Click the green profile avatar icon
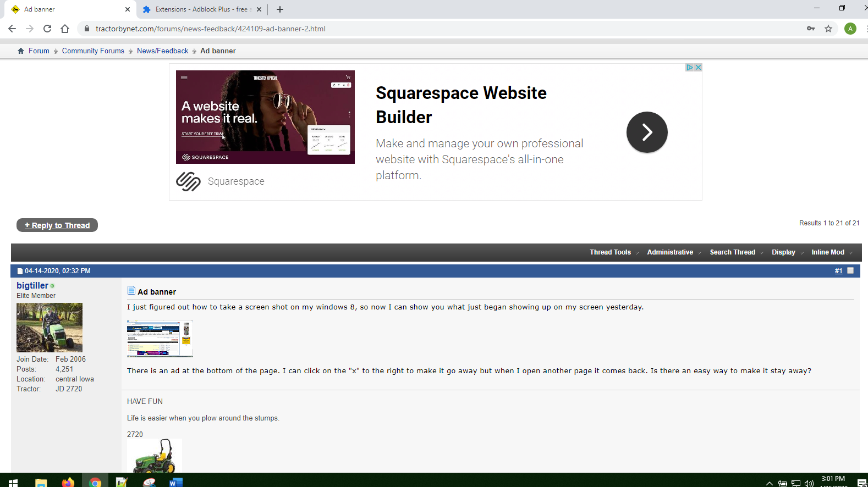This screenshot has width=868, height=487. (x=850, y=29)
